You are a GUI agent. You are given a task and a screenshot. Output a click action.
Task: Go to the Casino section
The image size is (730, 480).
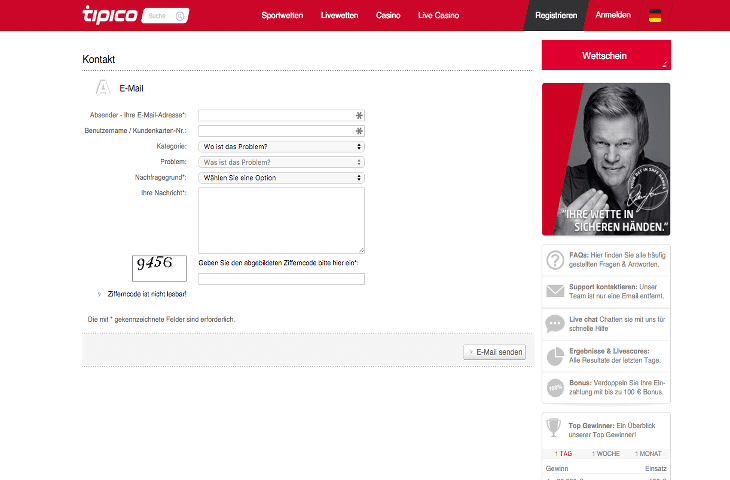[x=388, y=15]
